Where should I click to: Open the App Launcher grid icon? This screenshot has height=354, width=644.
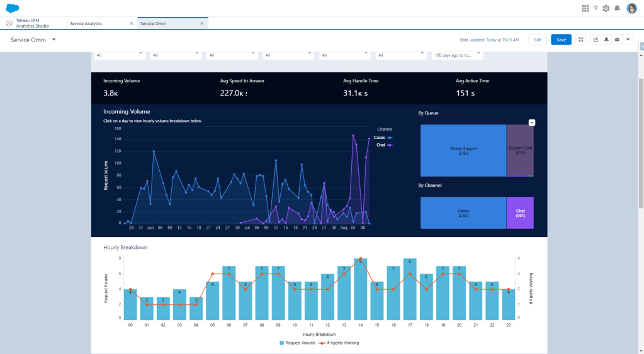pos(585,8)
